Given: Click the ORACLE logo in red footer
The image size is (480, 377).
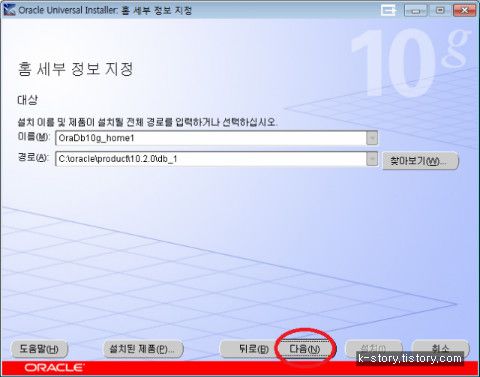Looking at the screenshot, I should click(x=54, y=368).
